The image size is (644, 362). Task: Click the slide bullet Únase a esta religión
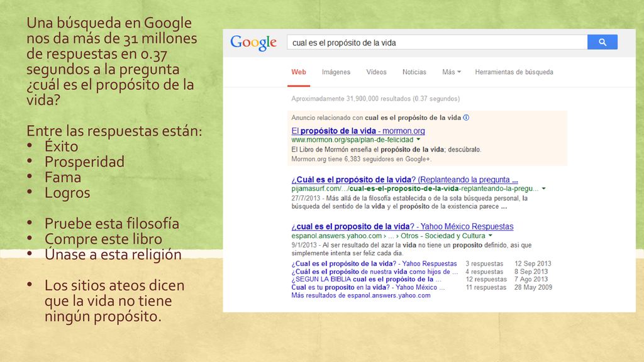pos(113,254)
